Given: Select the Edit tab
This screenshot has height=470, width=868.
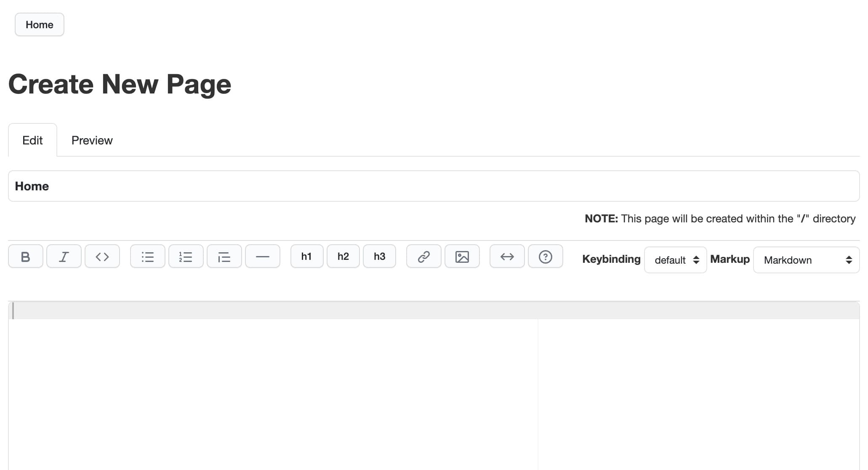Looking at the screenshot, I should (x=32, y=140).
